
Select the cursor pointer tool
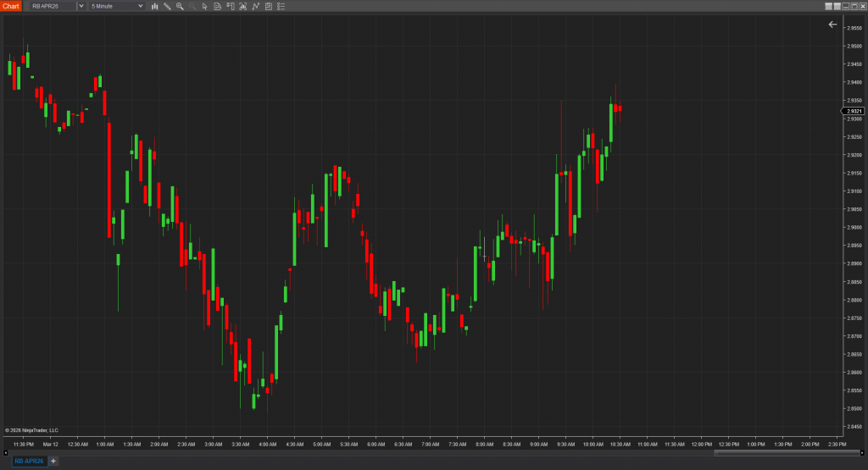click(x=205, y=6)
